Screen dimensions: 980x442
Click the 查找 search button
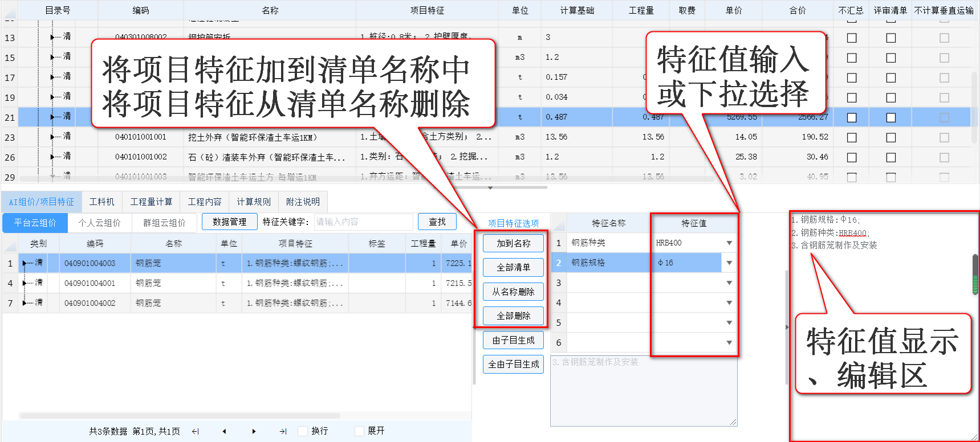point(437,222)
